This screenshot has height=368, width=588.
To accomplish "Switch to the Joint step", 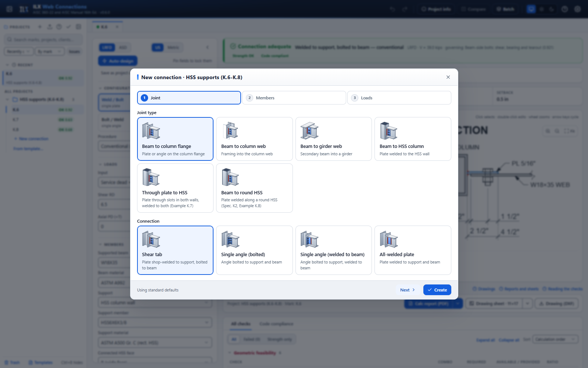I will [189, 98].
